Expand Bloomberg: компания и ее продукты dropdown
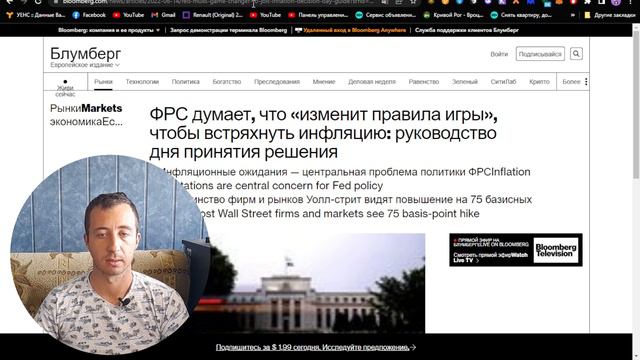This screenshot has width=640, height=360. [x=109, y=30]
